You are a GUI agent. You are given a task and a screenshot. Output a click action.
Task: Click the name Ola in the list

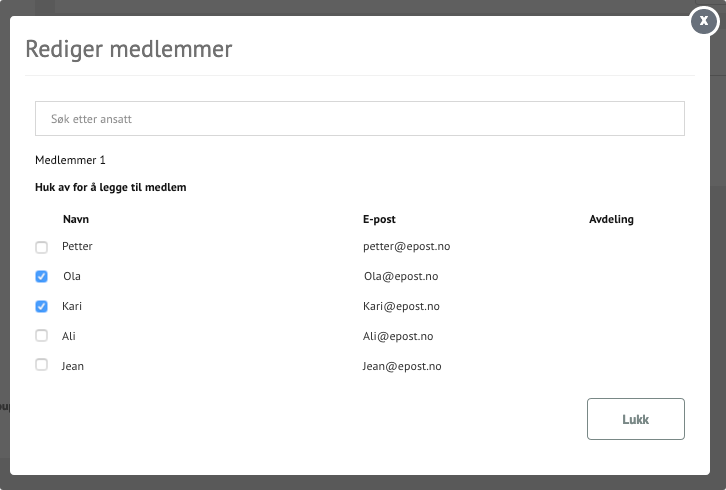[72, 276]
